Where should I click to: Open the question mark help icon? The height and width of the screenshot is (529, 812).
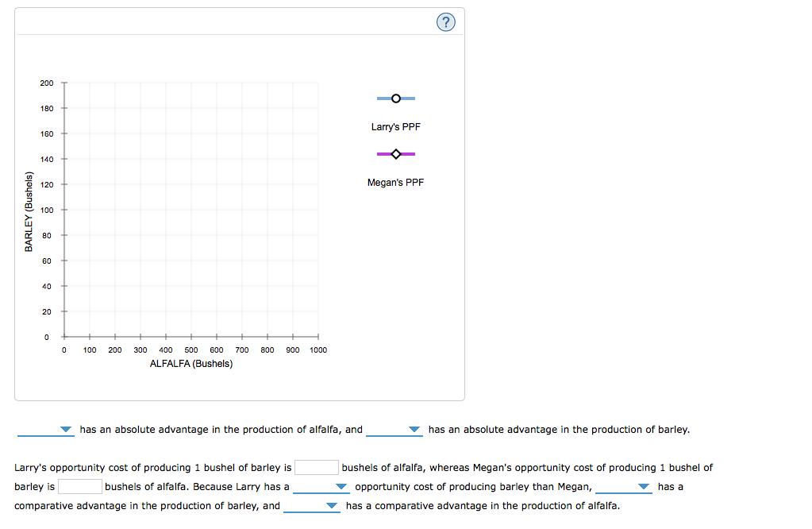pyautogui.click(x=445, y=22)
